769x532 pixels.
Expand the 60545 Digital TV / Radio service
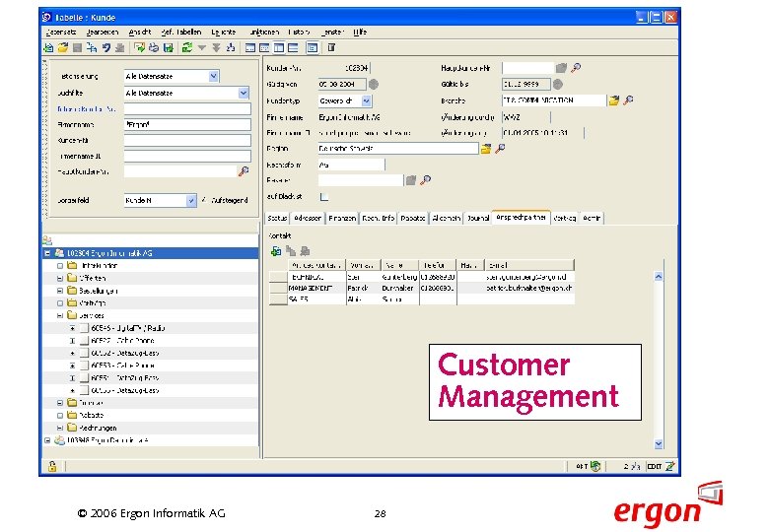click(72, 328)
